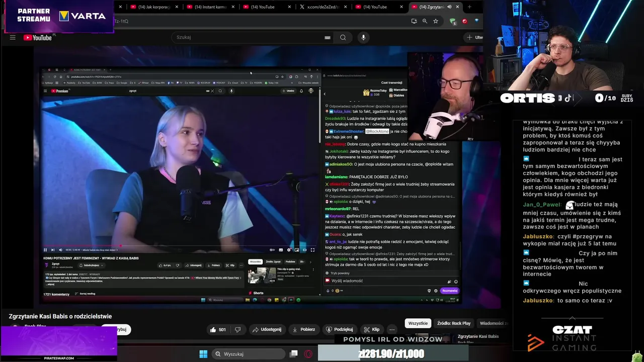Like the video with 501 likes
Image resolution: width=644 pixels, height=362 pixels.
pyautogui.click(x=218, y=329)
